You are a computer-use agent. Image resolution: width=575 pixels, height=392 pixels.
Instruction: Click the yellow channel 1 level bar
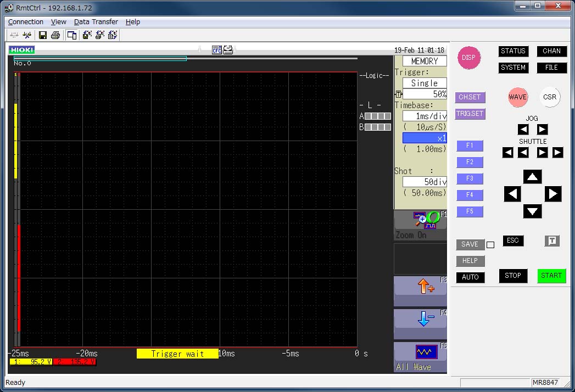click(x=16, y=141)
